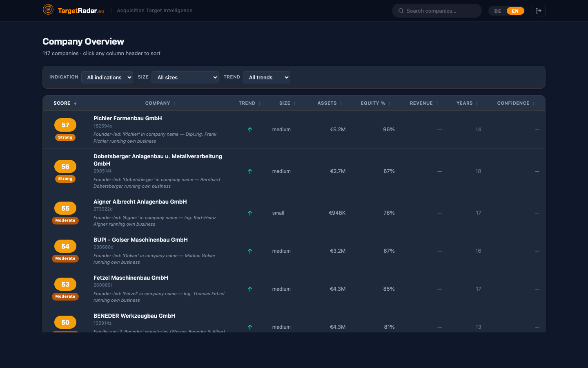The image size is (588, 368).
Task: Click the trend arrow for BUPI - Golser
Action: click(x=250, y=251)
